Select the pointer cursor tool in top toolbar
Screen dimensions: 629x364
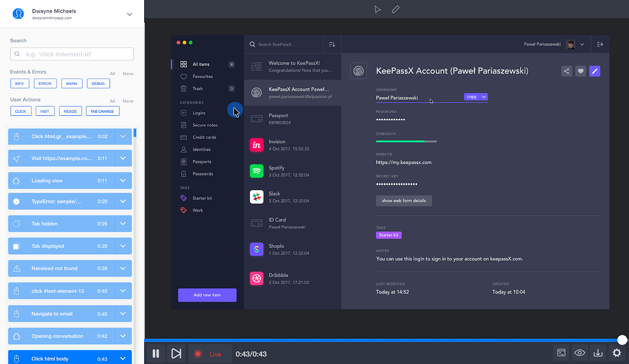(x=378, y=9)
